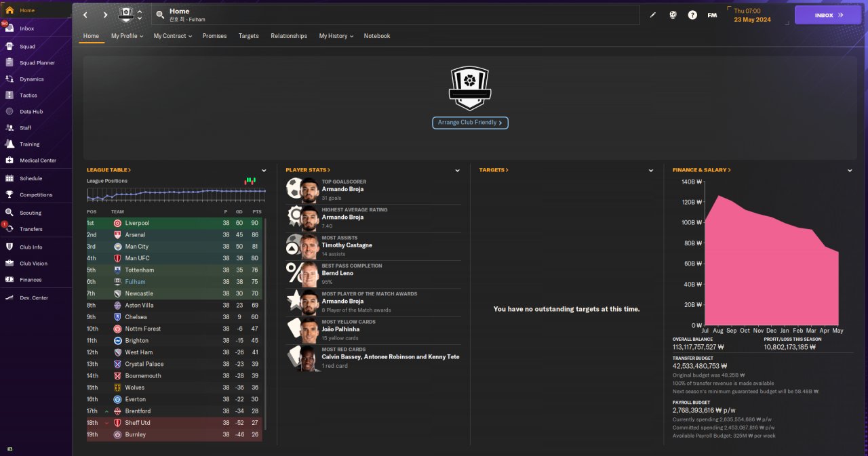This screenshot has width=868, height=456.
Task: Click the search bar showing Home
Action: [395, 15]
